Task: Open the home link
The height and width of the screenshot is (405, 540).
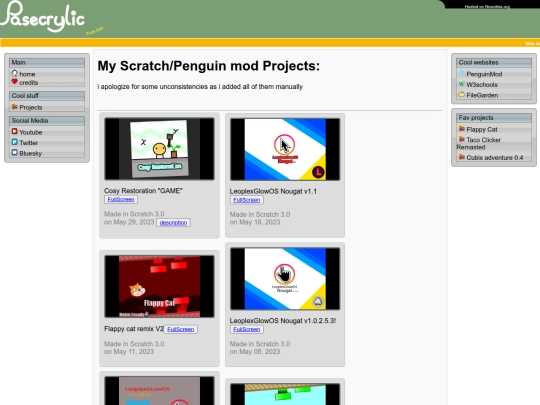Action: (27, 74)
